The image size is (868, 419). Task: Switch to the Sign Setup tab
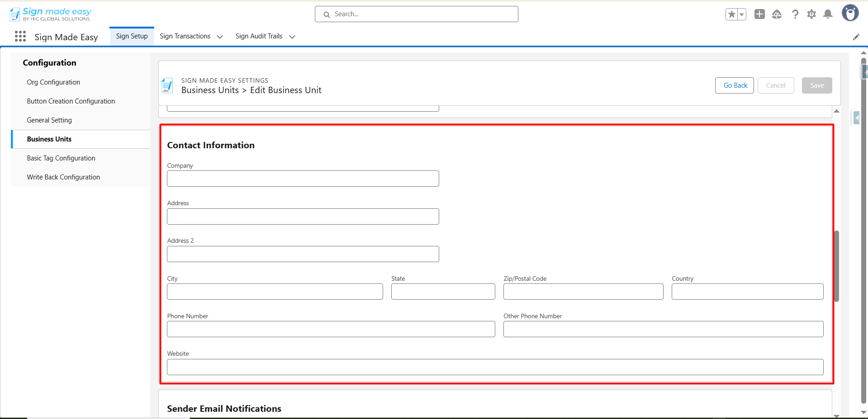132,36
